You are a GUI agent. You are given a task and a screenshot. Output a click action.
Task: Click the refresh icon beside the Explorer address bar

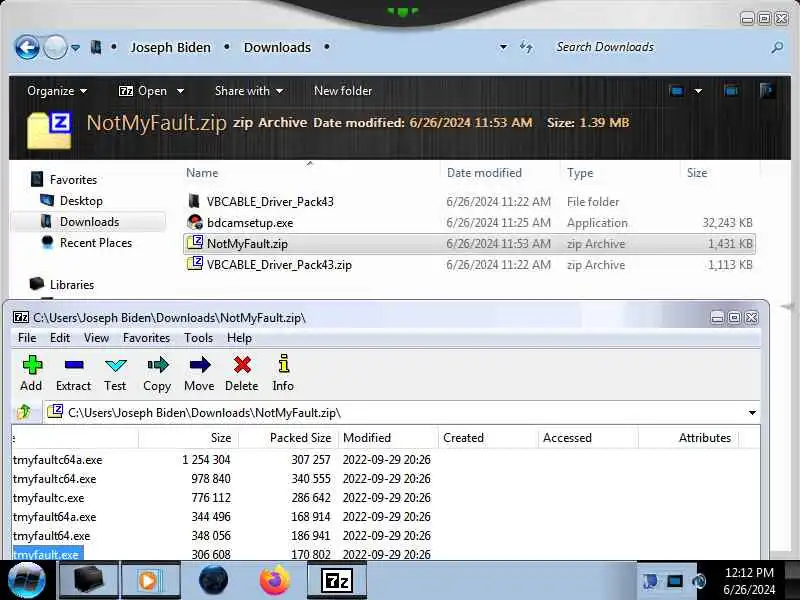coord(527,47)
